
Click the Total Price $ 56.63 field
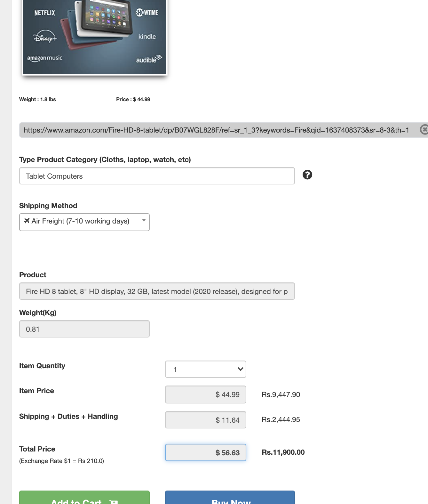(x=206, y=452)
